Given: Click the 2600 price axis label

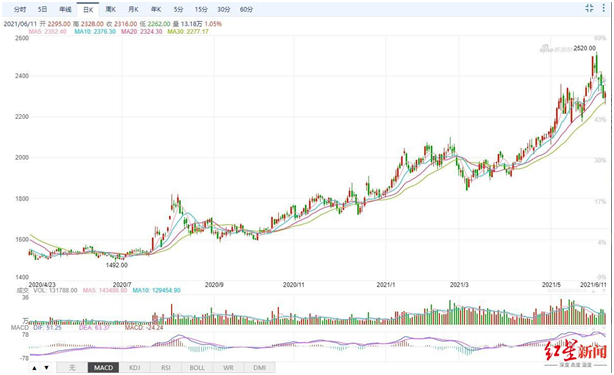Looking at the screenshot, I should [x=22, y=38].
